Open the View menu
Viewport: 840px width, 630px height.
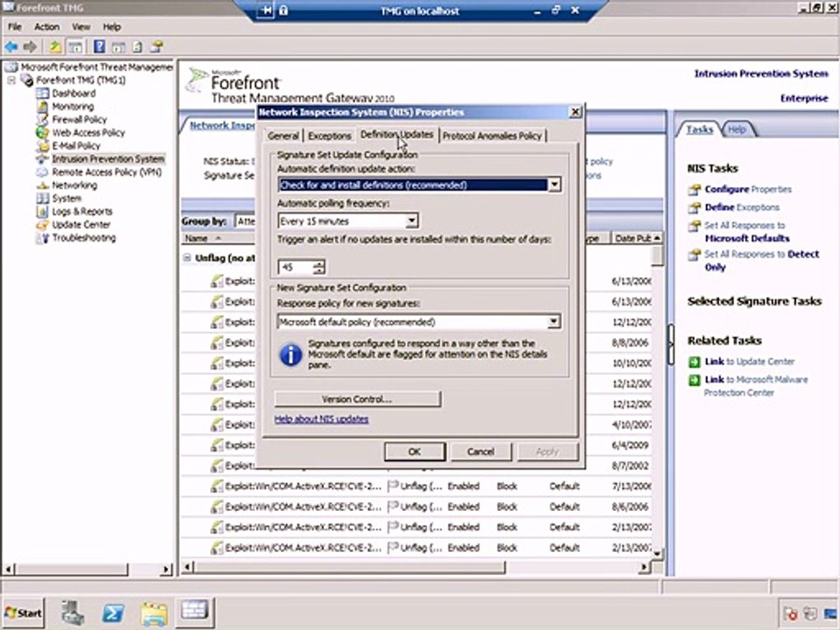pos(80,27)
